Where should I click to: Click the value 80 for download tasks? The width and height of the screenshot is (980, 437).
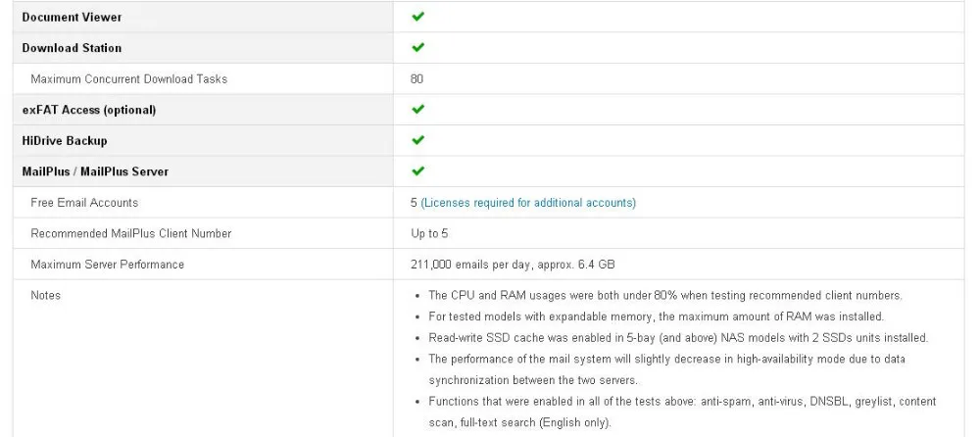coord(416,78)
